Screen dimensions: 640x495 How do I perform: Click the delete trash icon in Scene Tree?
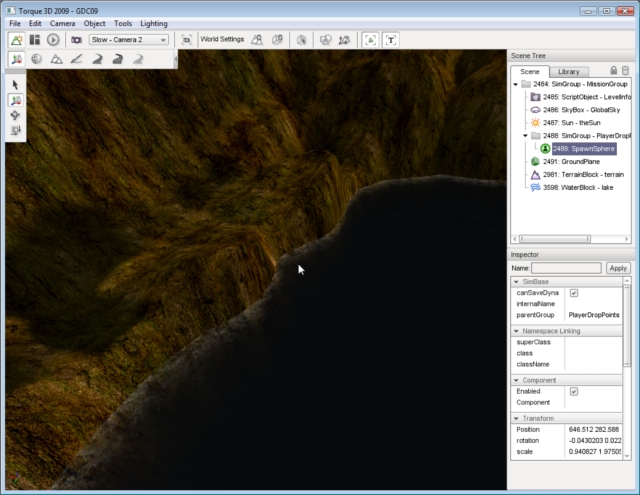(626, 71)
